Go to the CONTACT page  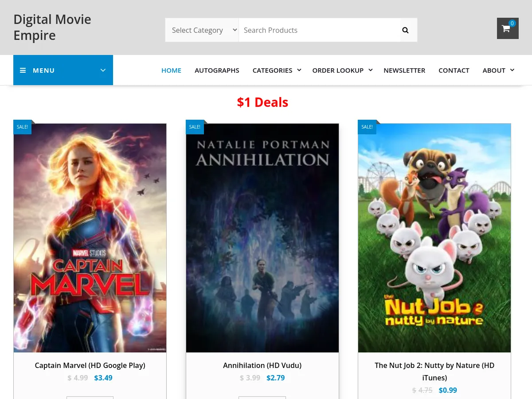[x=454, y=70]
